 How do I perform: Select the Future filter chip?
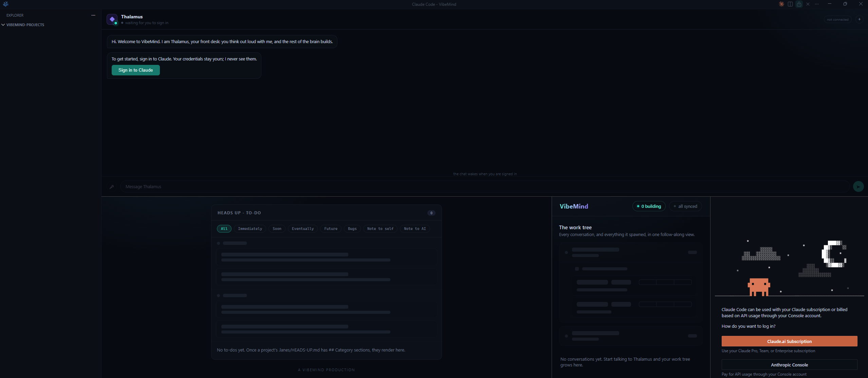point(331,229)
